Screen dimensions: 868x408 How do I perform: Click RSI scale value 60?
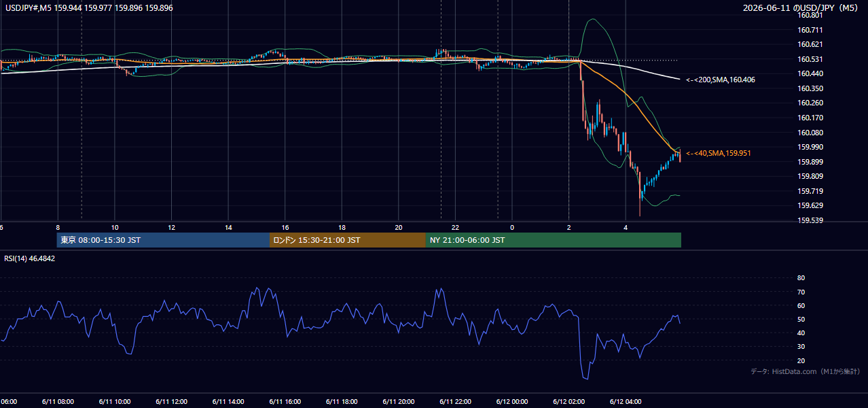coord(801,306)
